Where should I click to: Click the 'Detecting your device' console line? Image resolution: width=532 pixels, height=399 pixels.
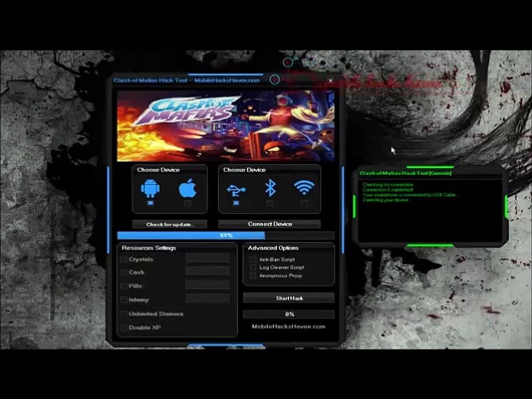386,200
